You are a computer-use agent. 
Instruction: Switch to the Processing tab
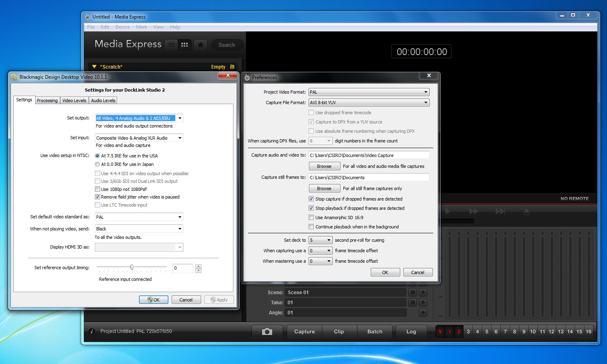tap(47, 100)
